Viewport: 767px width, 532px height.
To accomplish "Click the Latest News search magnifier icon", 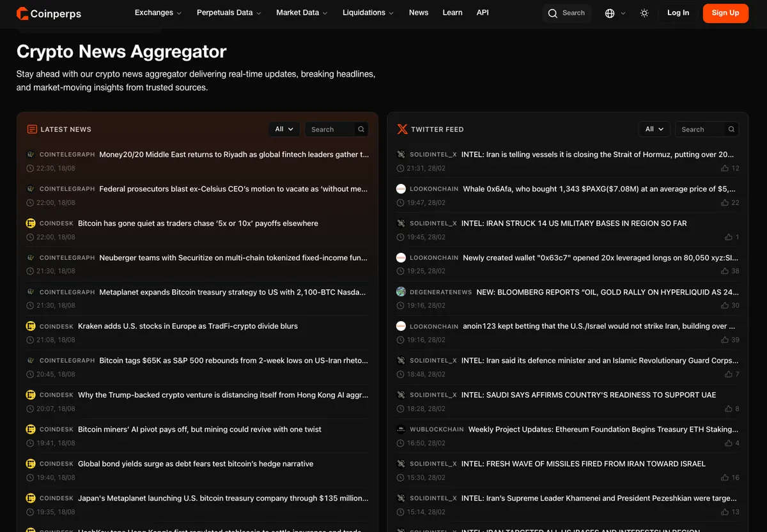I will coord(361,129).
